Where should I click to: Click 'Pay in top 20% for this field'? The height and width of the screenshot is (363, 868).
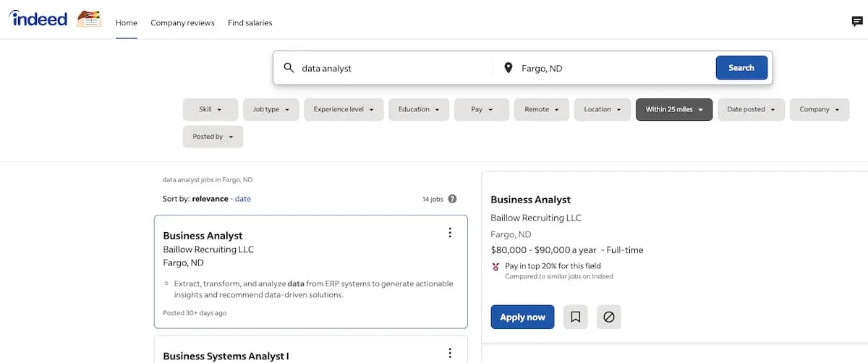click(553, 266)
